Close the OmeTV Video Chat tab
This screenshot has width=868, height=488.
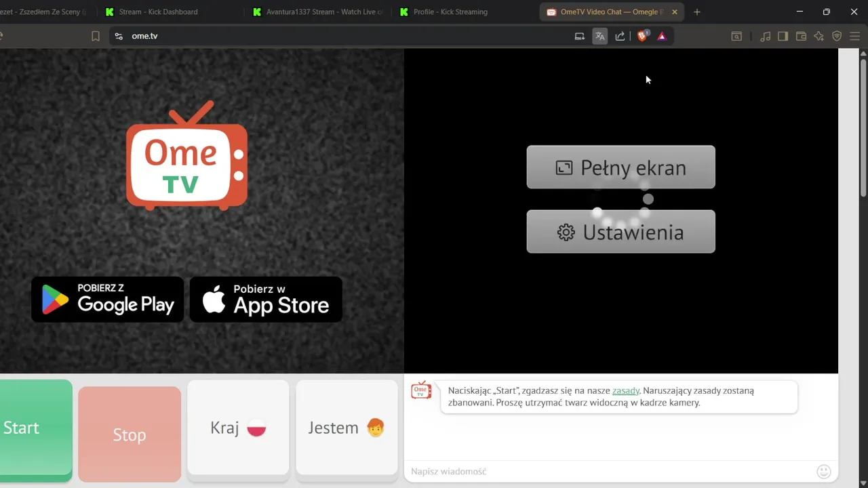click(x=674, y=12)
